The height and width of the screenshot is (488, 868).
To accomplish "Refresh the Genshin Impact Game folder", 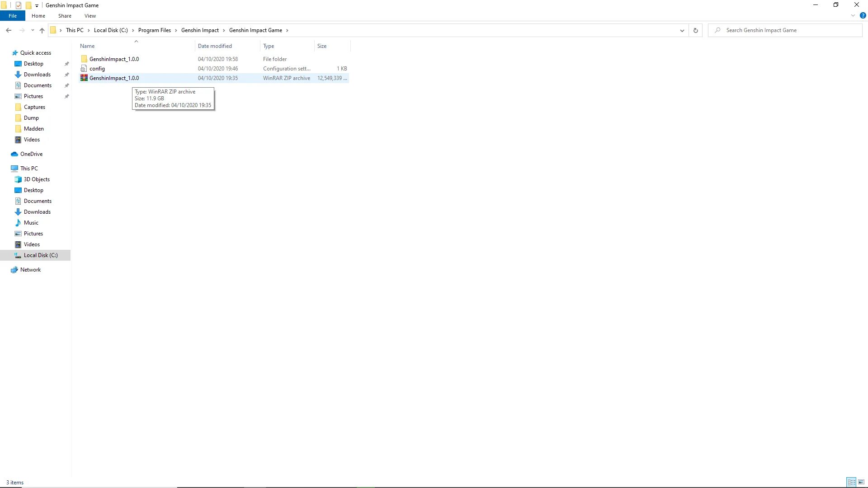I will [696, 30].
